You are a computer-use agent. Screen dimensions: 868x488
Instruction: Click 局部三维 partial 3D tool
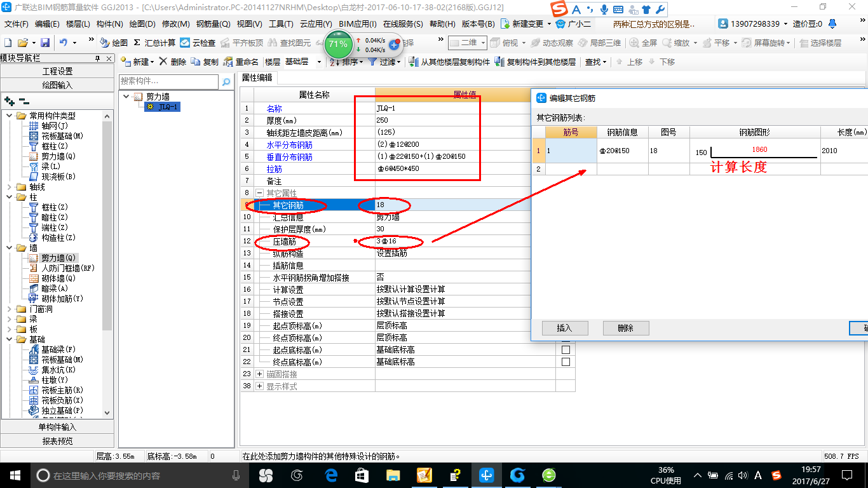[x=599, y=43]
